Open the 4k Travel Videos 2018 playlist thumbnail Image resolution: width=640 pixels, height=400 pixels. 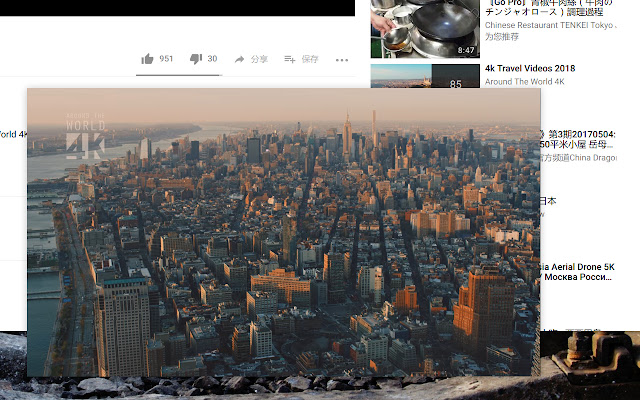tap(425, 76)
